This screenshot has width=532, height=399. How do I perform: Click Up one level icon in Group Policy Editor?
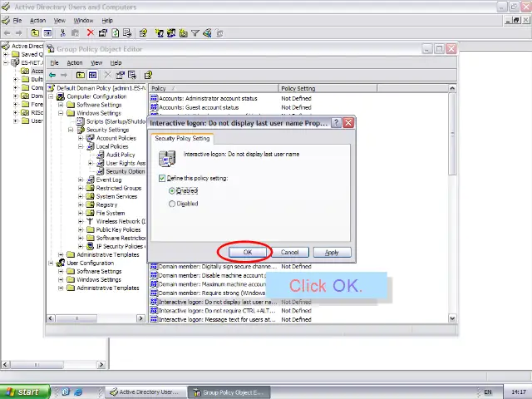point(81,75)
